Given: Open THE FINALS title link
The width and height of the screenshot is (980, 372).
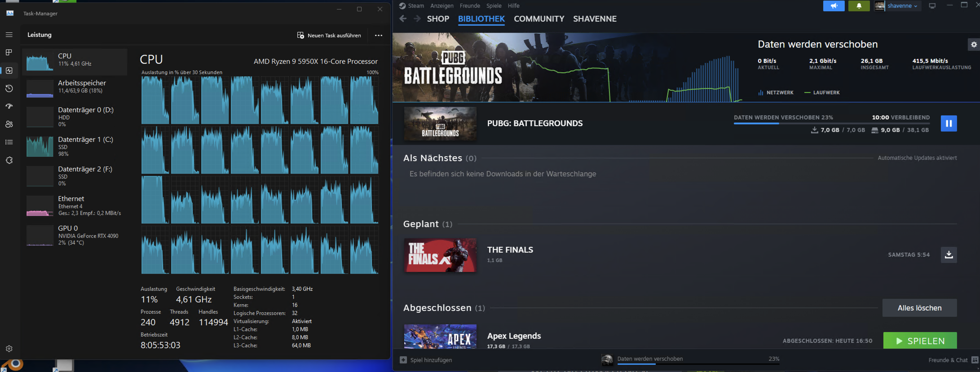Looking at the screenshot, I should tap(510, 250).
